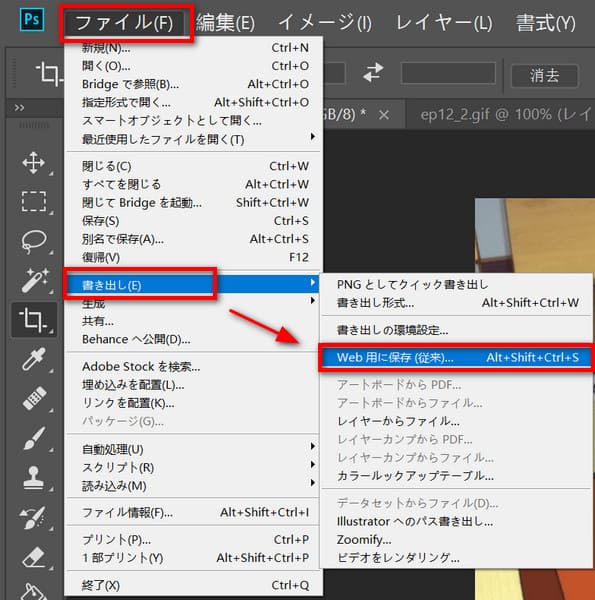This screenshot has width=595, height=600.
Task: Select the Healing Brush bandage tool
Action: (34, 398)
